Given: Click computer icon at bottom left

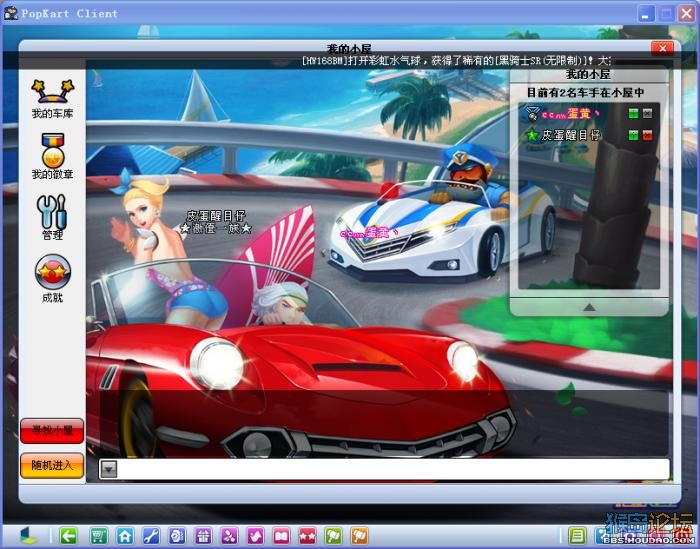Looking at the screenshot, I should pos(28,535).
